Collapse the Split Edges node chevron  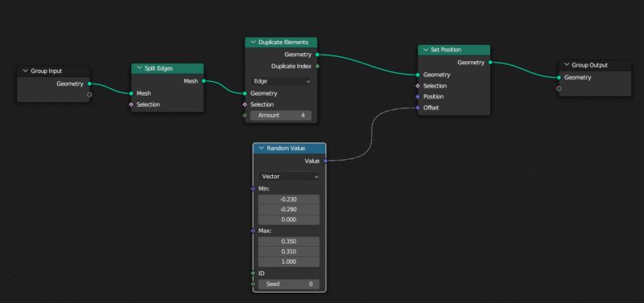(139, 68)
